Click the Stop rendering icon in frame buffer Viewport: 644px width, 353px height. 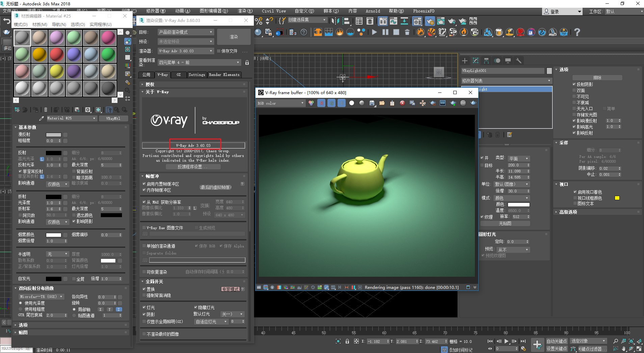(463, 103)
